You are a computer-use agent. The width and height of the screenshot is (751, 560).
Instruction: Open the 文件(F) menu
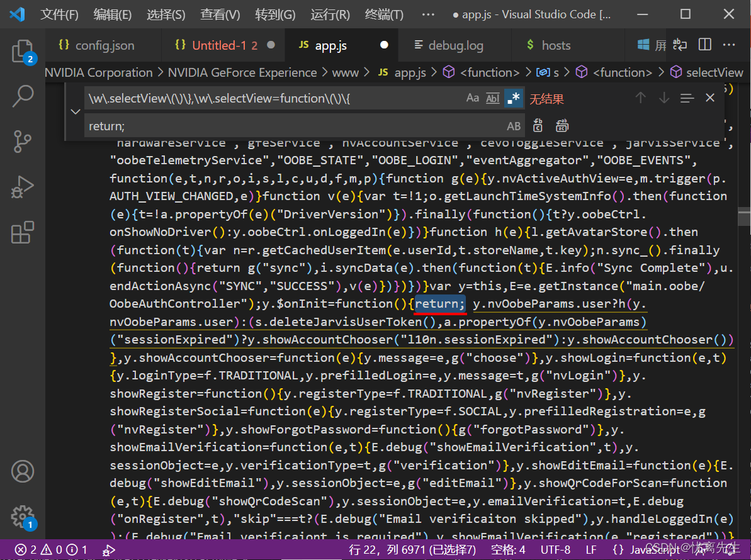59,14
